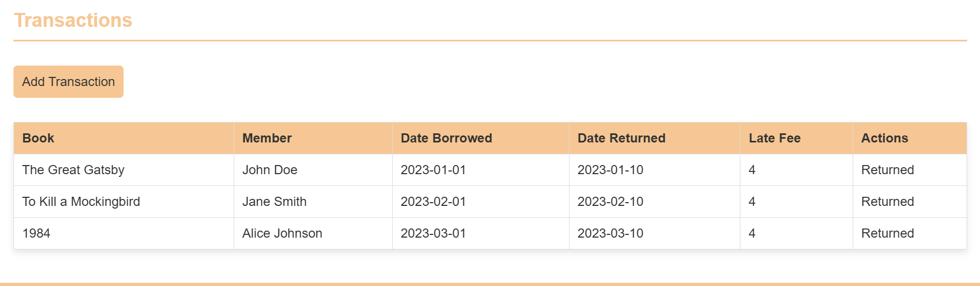
Task: Click the Actions column header
Action: (884, 138)
